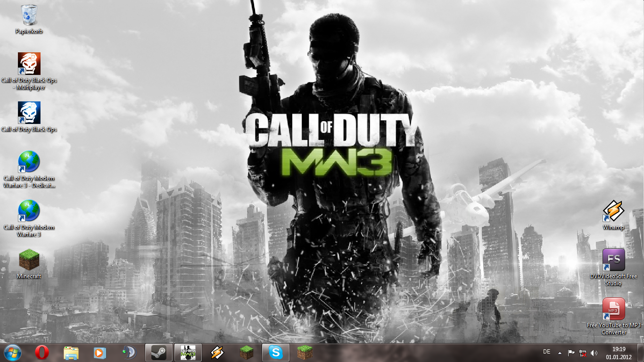Switch to Steam in the taskbar
This screenshot has width=644, height=362.
159,353
